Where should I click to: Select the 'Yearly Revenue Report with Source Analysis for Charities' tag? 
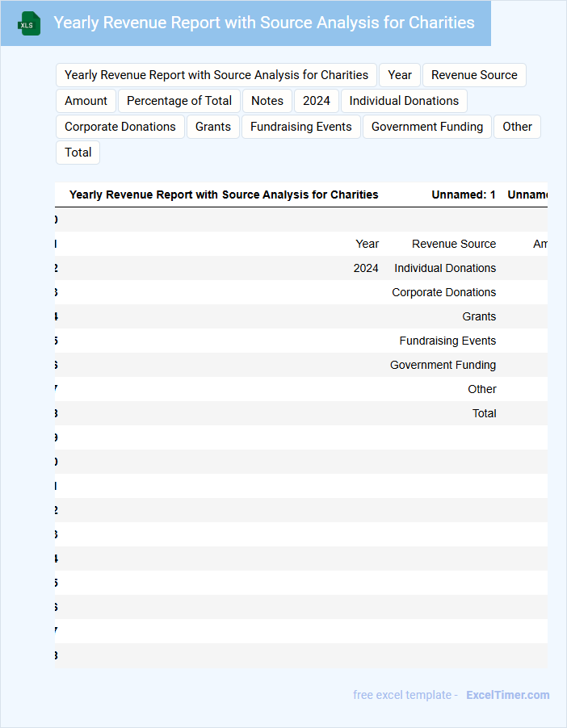(216, 75)
